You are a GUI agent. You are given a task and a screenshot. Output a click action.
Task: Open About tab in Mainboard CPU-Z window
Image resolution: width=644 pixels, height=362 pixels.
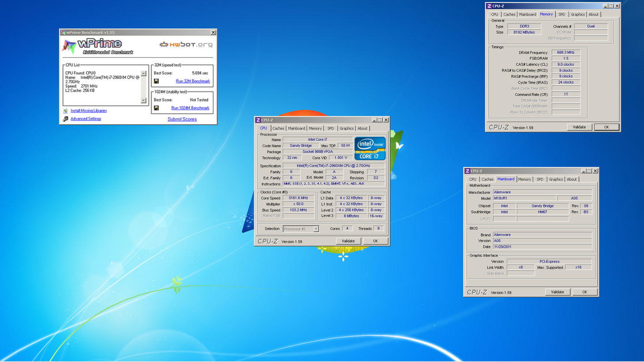click(x=572, y=179)
